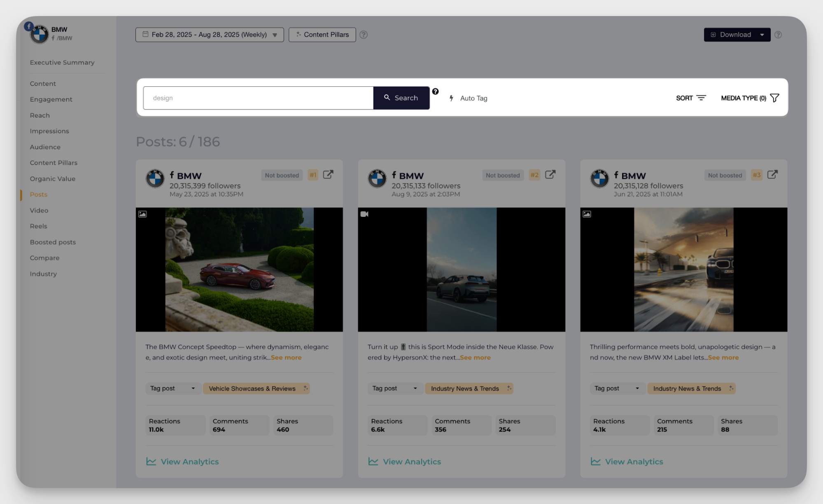Click the Search button

(401, 98)
